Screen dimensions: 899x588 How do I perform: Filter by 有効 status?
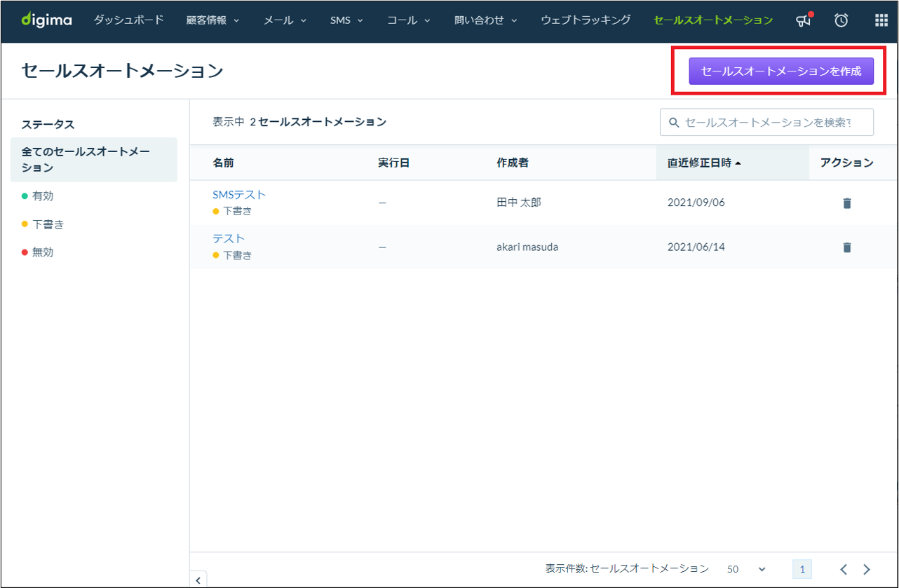click(x=43, y=196)
